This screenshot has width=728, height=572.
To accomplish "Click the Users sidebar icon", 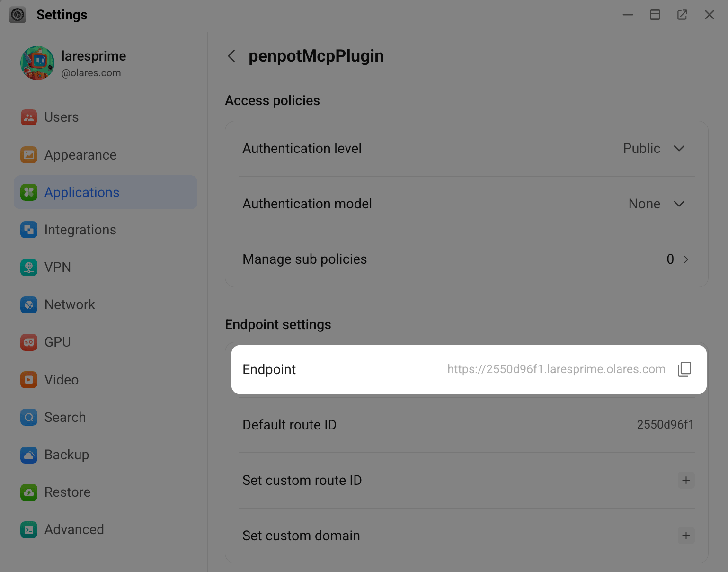I will click(29, 117).
